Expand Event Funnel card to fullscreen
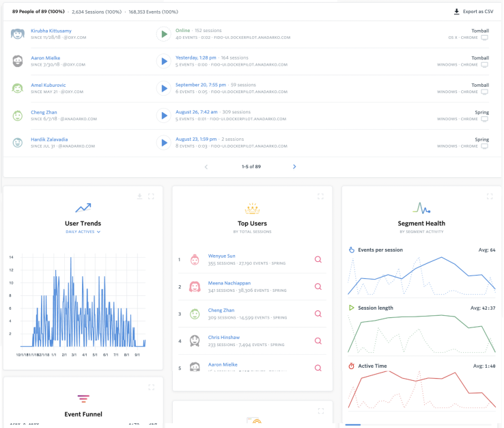504x428 pixels. coord(152,387)
